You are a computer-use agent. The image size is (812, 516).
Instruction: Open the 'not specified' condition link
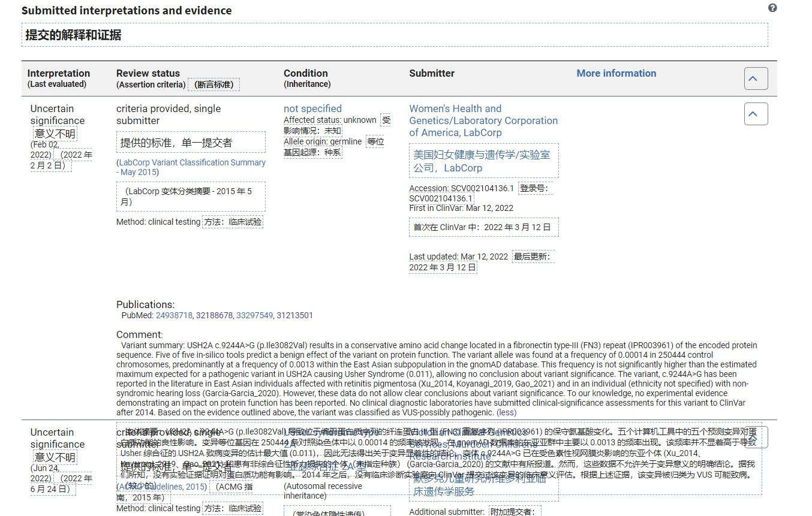coord(312,108)
